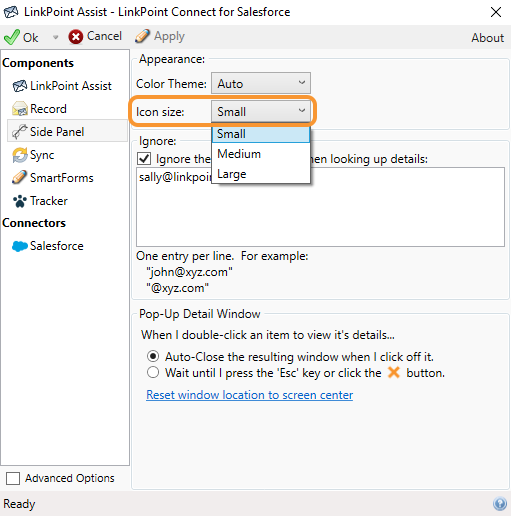Click the Cancel button label
The width and height of the screenshot is (511, 516).
104,36
